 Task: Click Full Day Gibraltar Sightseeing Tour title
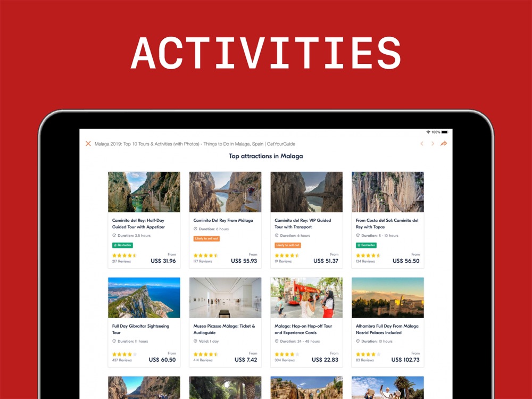140,329
